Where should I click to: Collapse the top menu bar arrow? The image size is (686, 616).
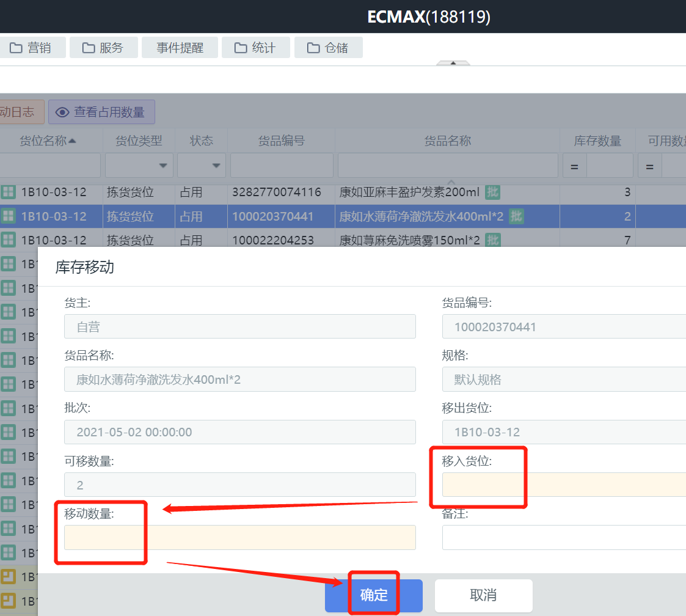pyautogui.click(x=453, y=63)
